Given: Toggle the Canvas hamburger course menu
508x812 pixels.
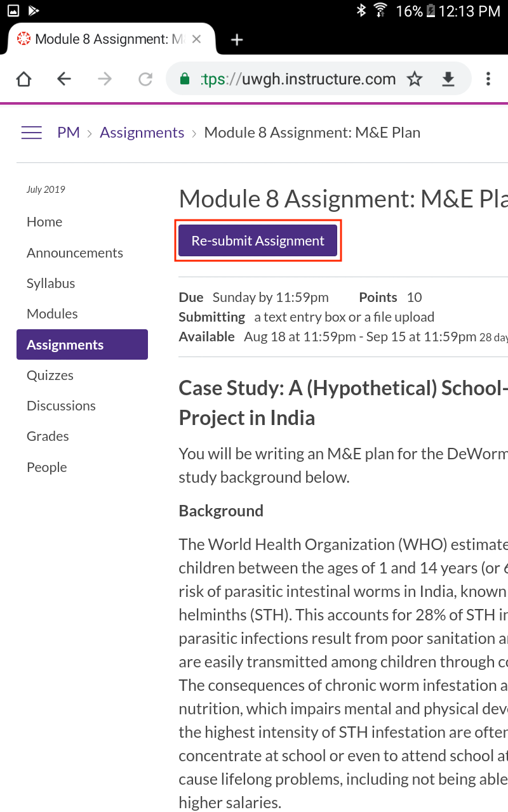Looking at the screenshot, I should [32, 133].
